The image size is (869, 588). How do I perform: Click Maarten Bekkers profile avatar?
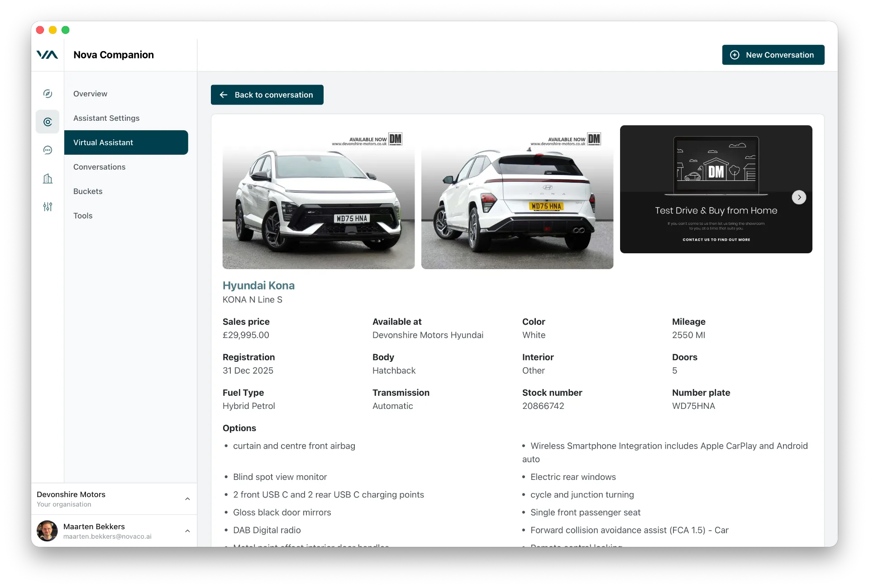pos(47,531)
